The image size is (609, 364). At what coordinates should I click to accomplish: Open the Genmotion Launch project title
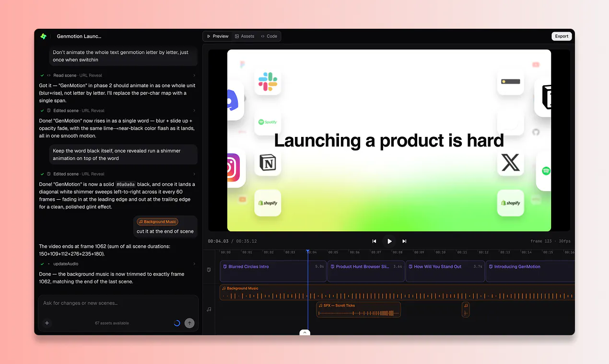click(x=79, y=36)
